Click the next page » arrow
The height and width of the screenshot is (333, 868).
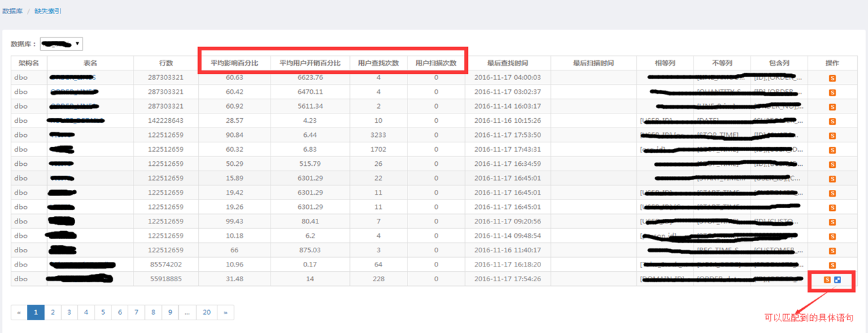(x=226, y=312)
